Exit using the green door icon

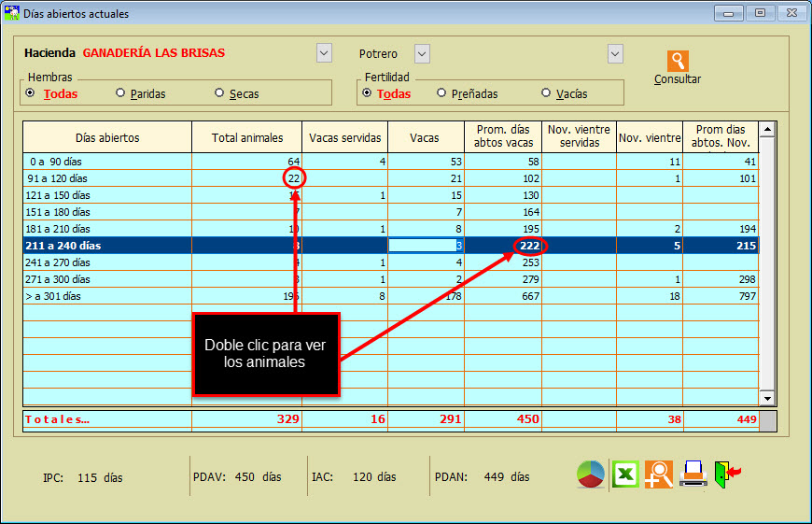point(727,474)
